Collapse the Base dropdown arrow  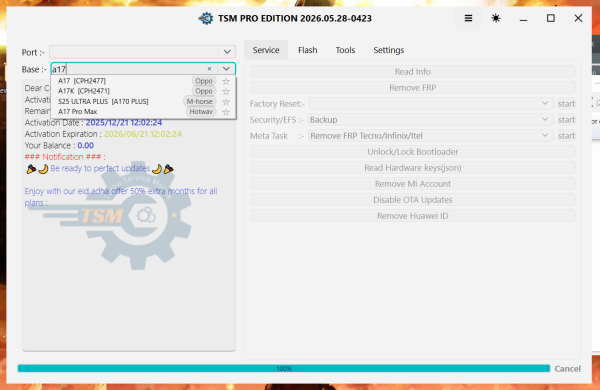tap(226, 69)
